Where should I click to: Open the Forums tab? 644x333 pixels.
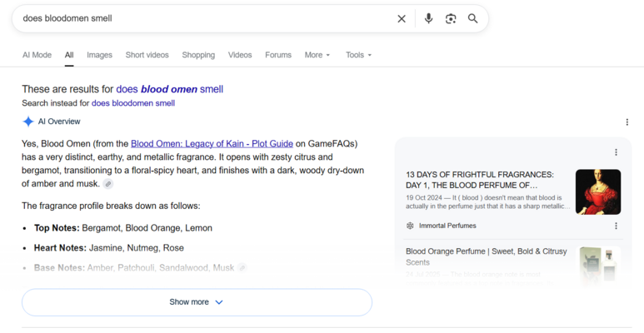point(278,55)
